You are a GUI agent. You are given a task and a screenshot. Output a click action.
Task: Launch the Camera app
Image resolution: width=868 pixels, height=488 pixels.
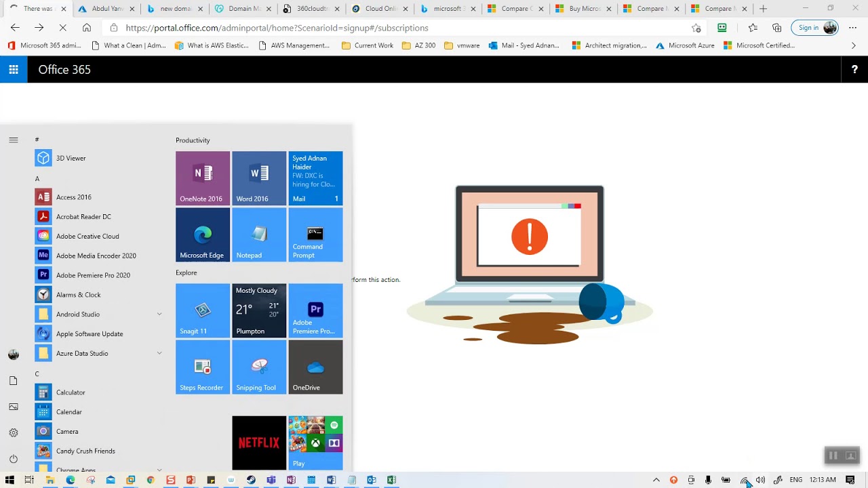pos(99,431)
